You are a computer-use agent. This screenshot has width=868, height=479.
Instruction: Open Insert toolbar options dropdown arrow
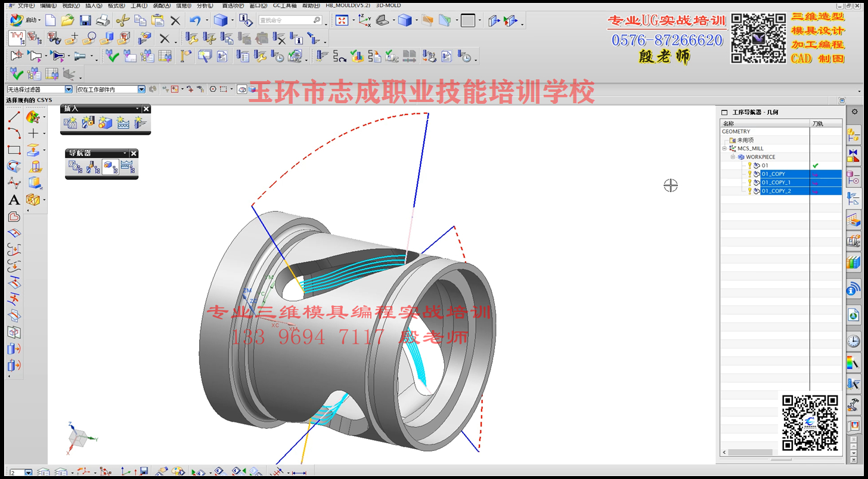point(137,109)
